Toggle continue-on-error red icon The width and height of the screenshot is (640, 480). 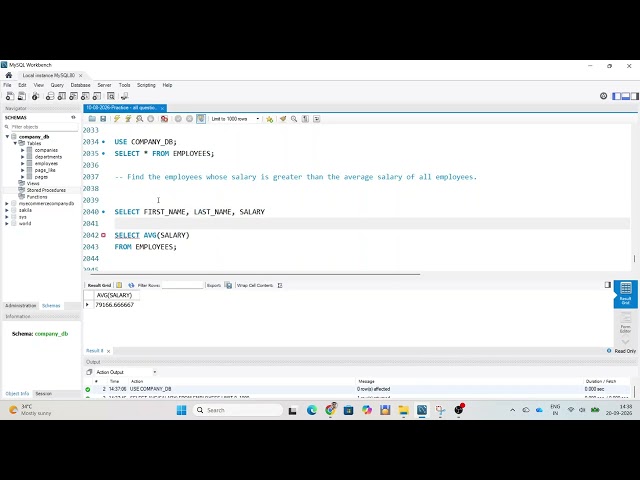[164, 119]
